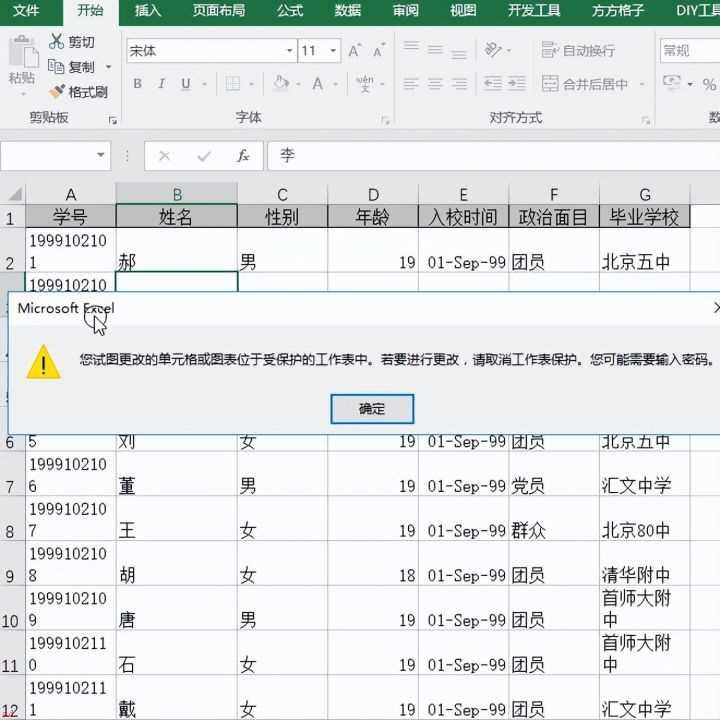Viewport: 720px width, 720px height.
Task: Click the select-all corner triangle
Action: tap(14, 194)
